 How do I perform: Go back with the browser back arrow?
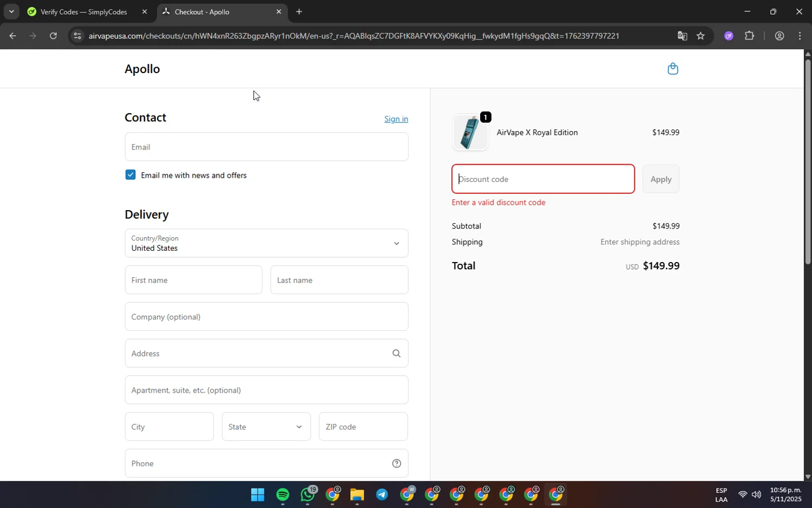click(12, 36)
